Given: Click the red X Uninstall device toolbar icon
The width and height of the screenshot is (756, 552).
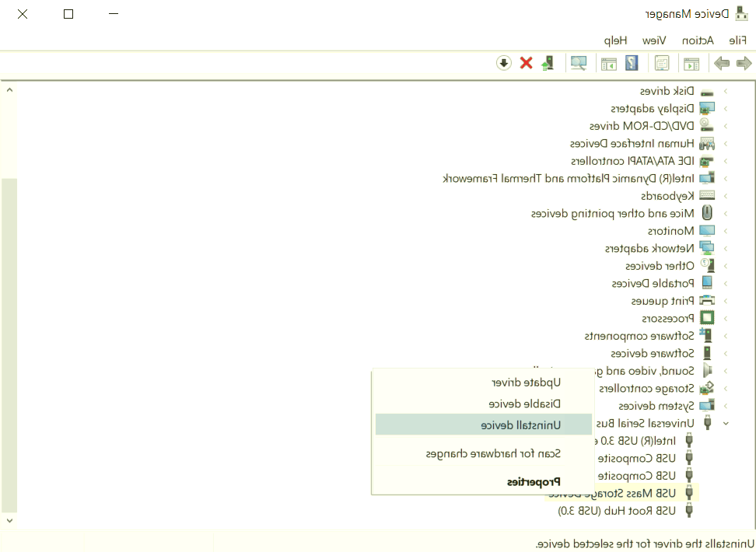Looking at the screenshot, I should click(527, 63).
